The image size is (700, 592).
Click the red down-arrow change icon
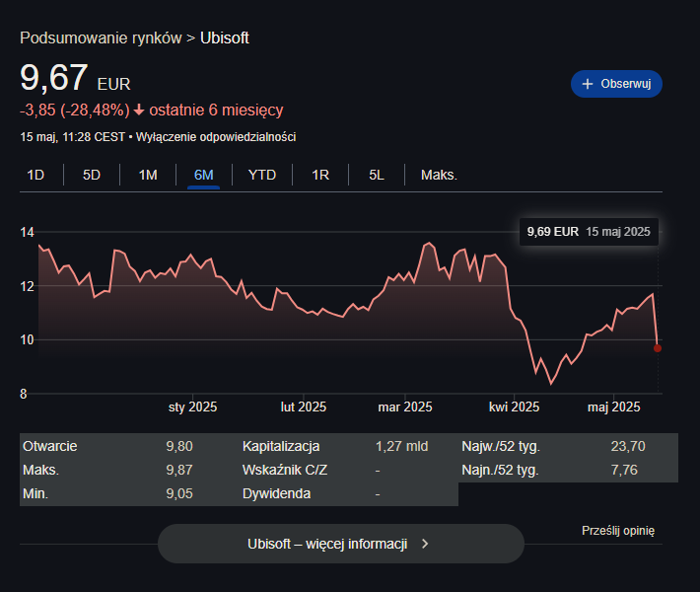point(139,110)
